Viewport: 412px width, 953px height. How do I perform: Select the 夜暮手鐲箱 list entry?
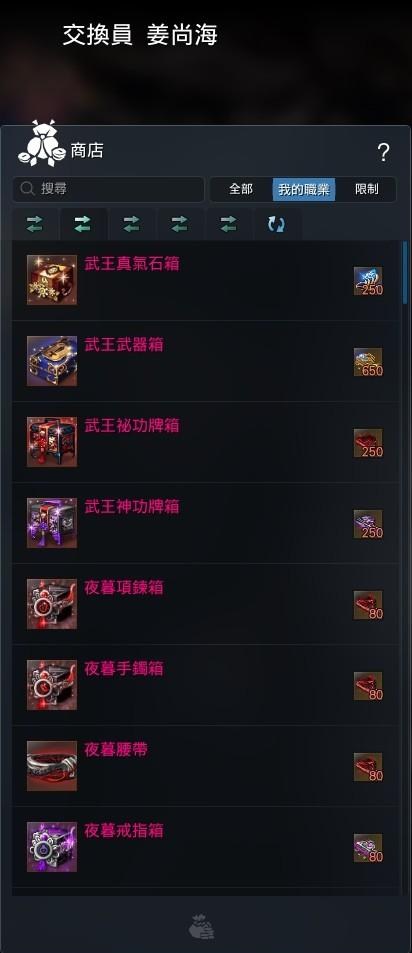(206, 685)
